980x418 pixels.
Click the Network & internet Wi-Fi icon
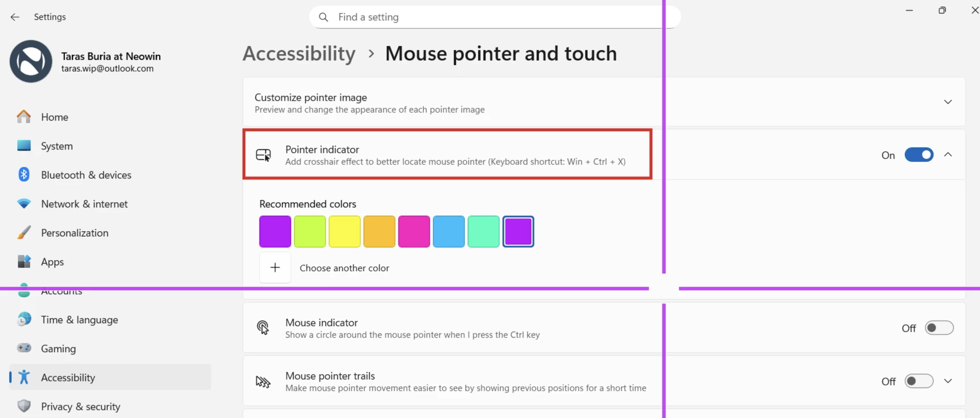coord(23,204)
